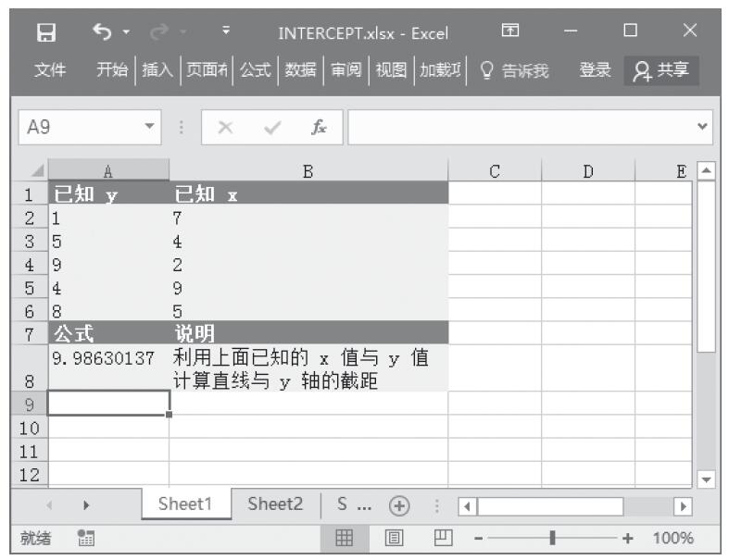Click the Ribbon Display Options icon
Viewport: 729px width, 560px height.
[x=509, y=32]
